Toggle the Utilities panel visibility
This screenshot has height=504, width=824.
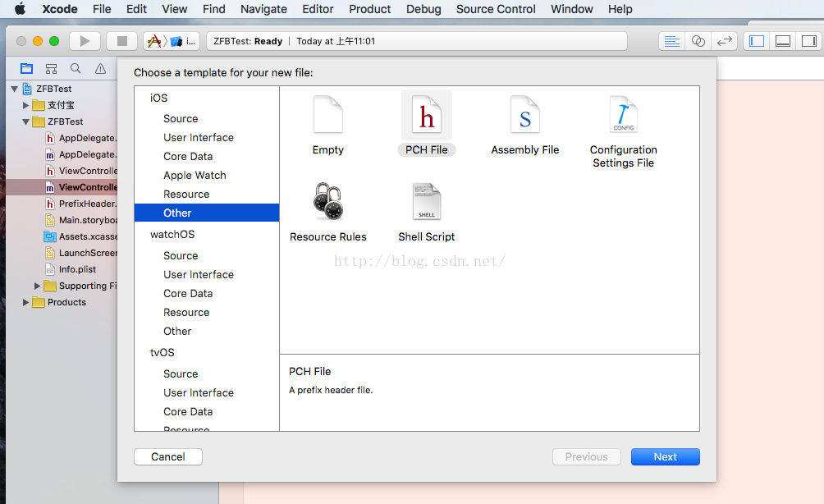pos(809,41)
